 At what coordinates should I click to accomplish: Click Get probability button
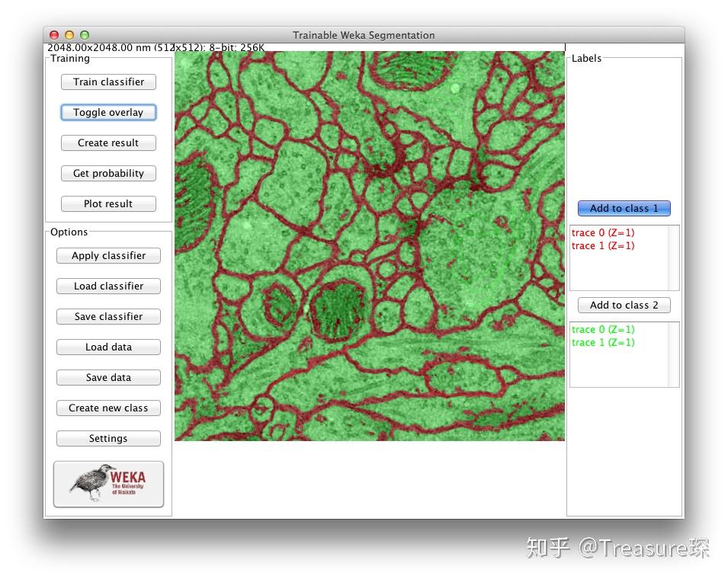pyautogui.click(x=108, y=174)
